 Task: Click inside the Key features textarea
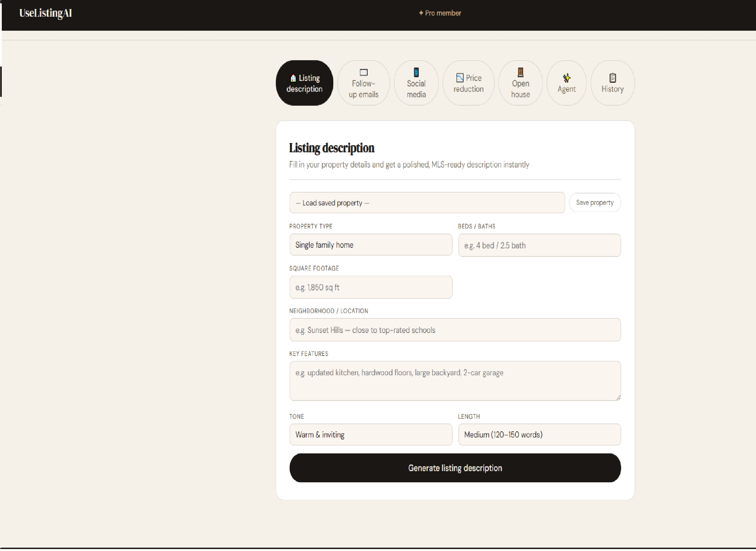[455, 380]
